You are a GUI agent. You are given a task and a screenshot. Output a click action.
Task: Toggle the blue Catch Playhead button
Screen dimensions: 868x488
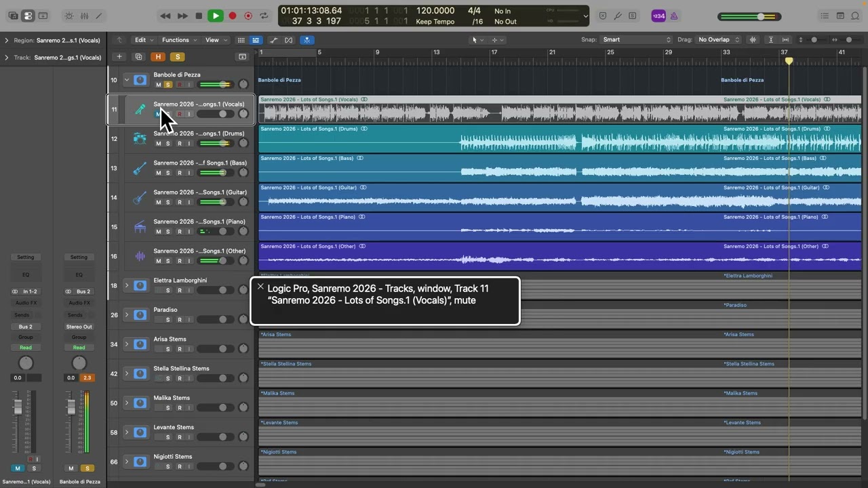307,40
